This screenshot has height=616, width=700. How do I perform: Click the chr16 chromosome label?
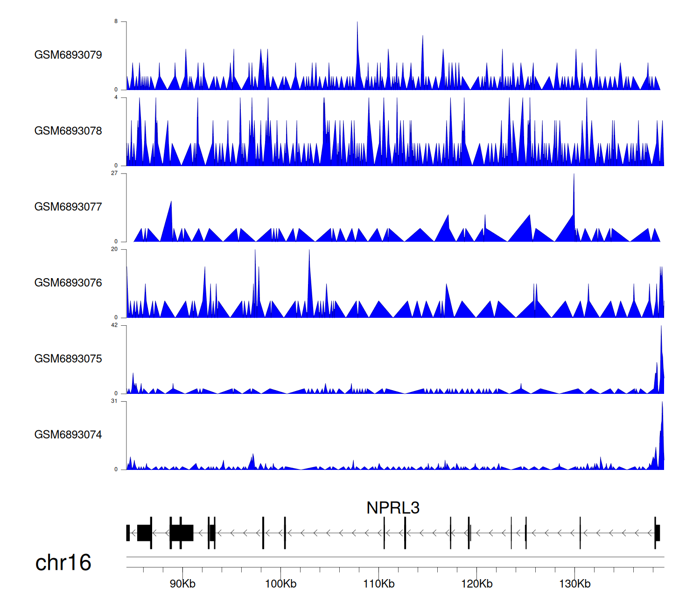coord(63,563)
